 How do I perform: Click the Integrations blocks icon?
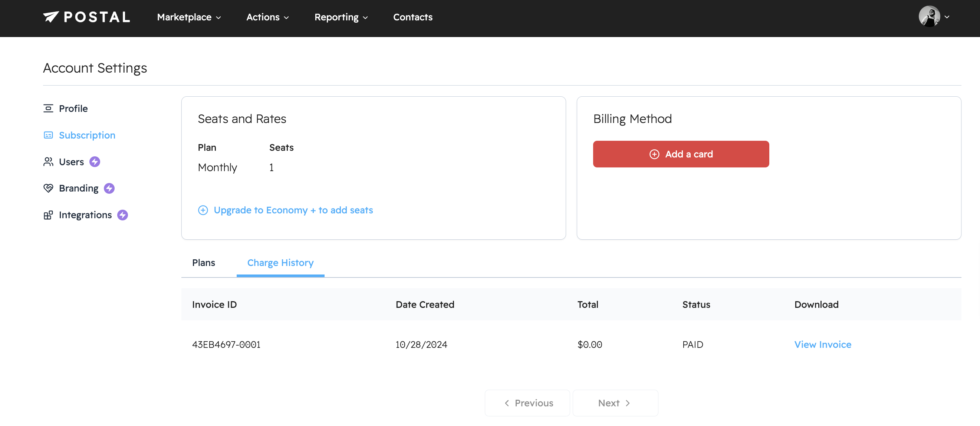(48, 215)
